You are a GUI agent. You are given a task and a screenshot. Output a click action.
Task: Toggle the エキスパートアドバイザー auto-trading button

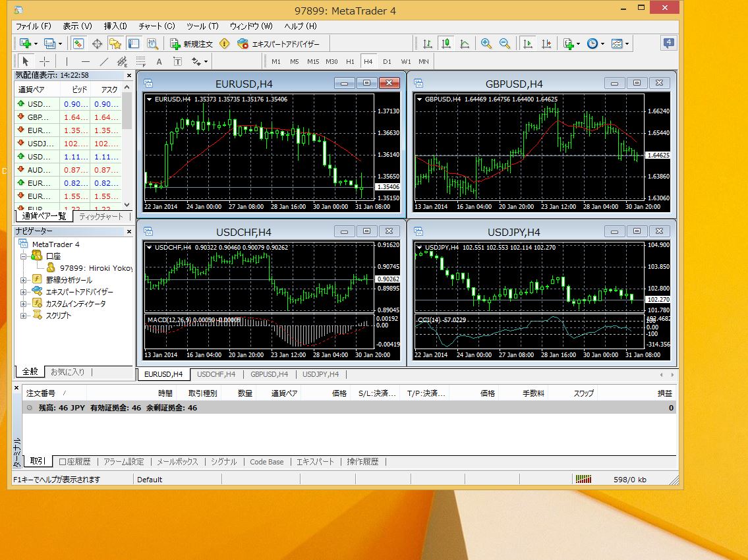(x=278, y=44)
